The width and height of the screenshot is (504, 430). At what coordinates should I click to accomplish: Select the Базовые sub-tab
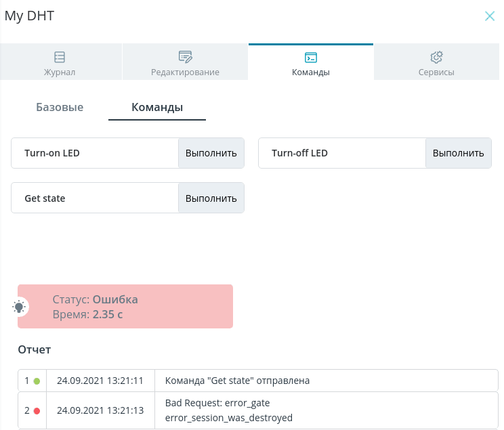click(x=60, y=107)
